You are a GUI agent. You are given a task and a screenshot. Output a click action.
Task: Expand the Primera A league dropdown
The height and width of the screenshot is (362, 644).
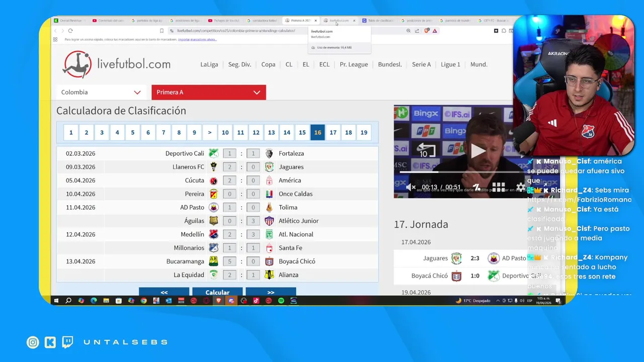pos(209,92)
